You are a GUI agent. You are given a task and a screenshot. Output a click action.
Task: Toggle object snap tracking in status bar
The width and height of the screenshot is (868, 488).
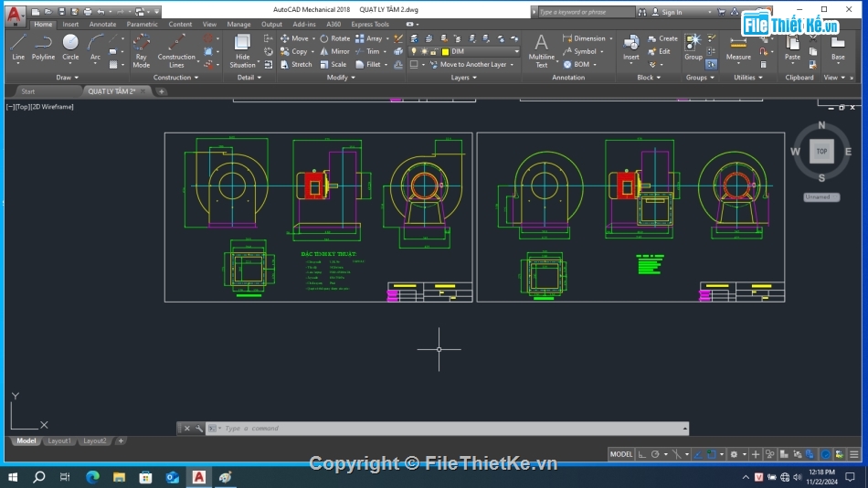click(x=698, y=454)
